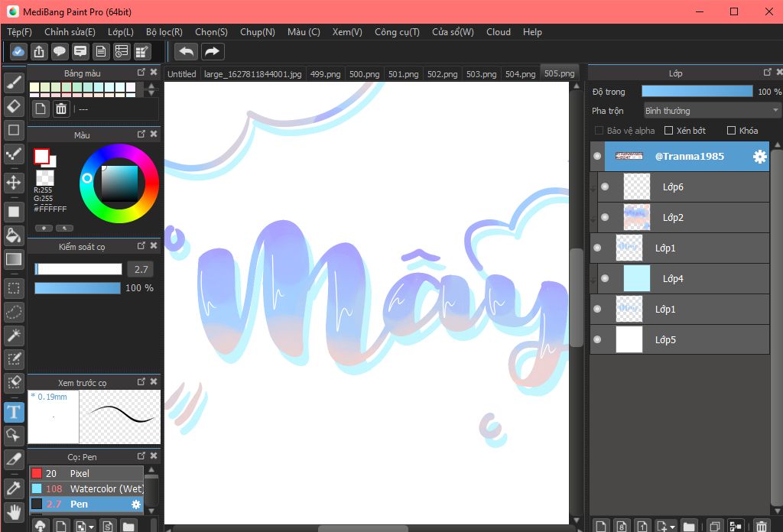Select the Magic Wand tool
The height and width of the screenshot is (532, 783).
coord(14,336)
